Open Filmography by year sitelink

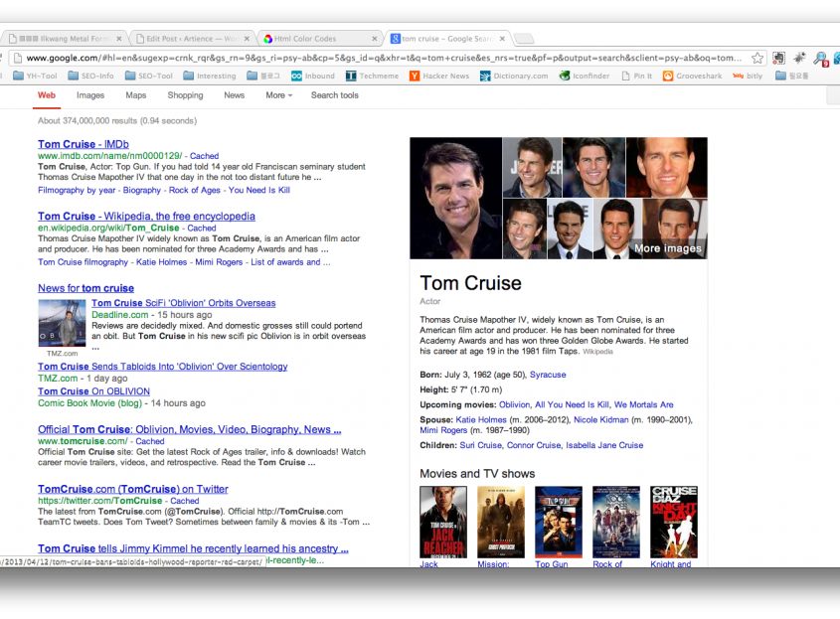77,190
